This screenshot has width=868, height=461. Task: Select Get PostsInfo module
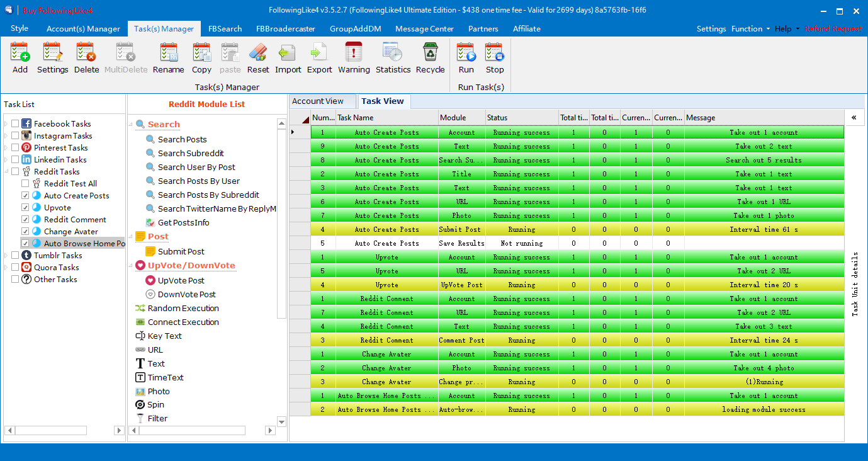click(183, 222)
